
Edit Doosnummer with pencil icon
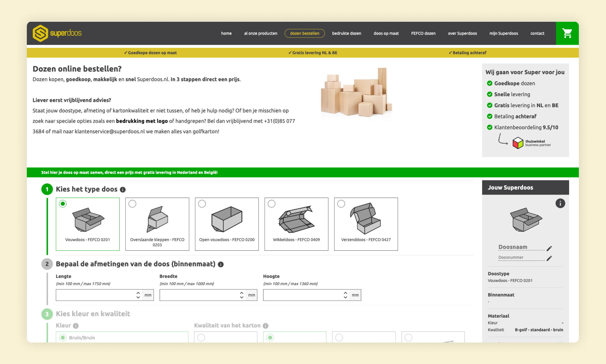[549, 258]
